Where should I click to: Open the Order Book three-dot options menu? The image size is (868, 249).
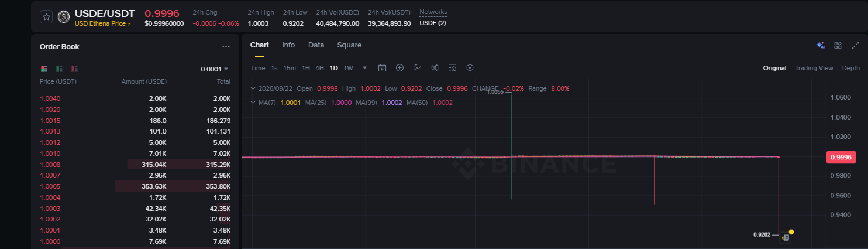226,46
